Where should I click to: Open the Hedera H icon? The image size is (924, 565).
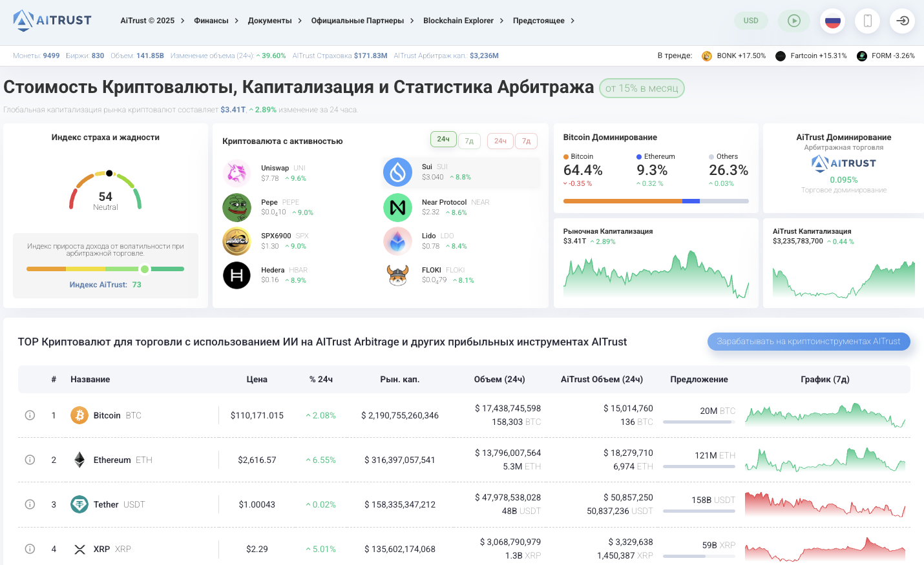[236, 276]
